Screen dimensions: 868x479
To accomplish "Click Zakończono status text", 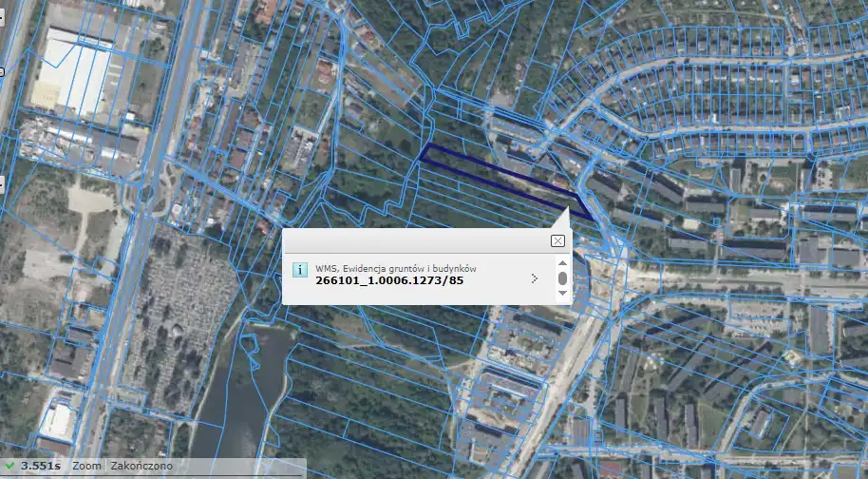I will point(142,467).
